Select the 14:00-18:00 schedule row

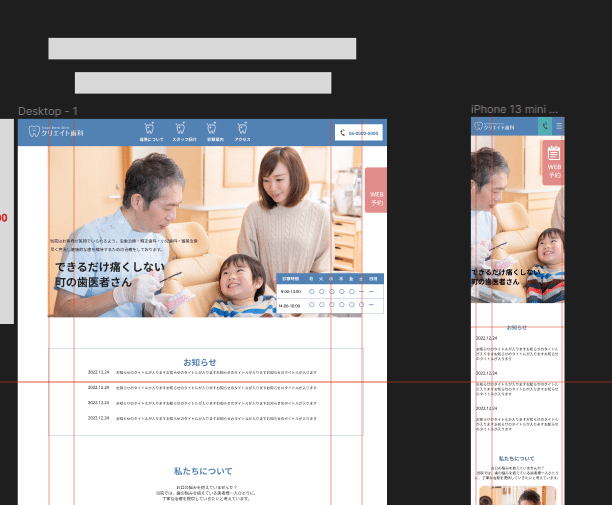coord(330,306)
